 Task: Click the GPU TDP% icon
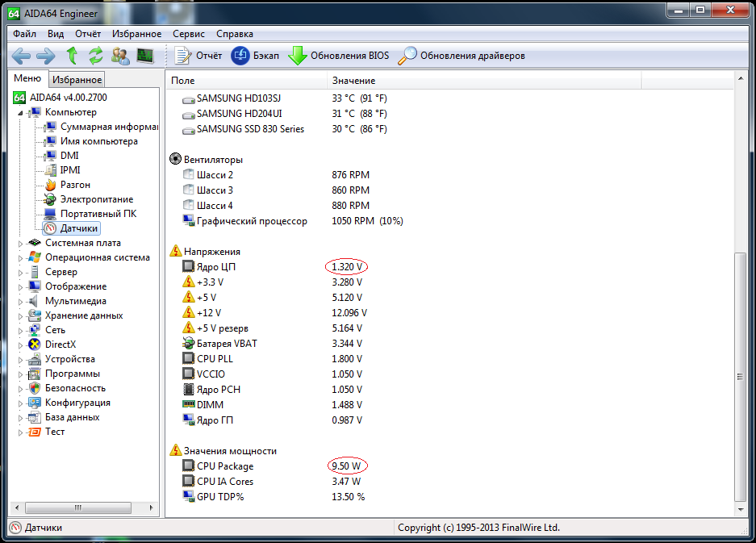[188, 496]
